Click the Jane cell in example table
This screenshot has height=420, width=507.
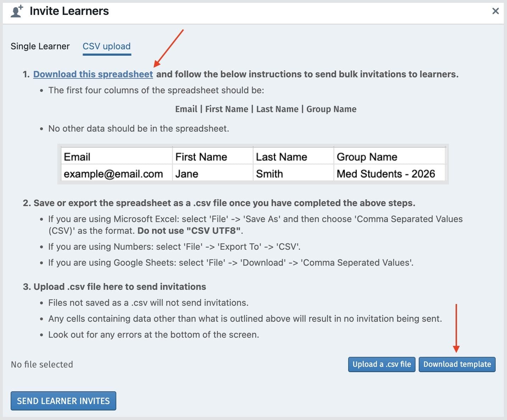click(x=187, y=174)
